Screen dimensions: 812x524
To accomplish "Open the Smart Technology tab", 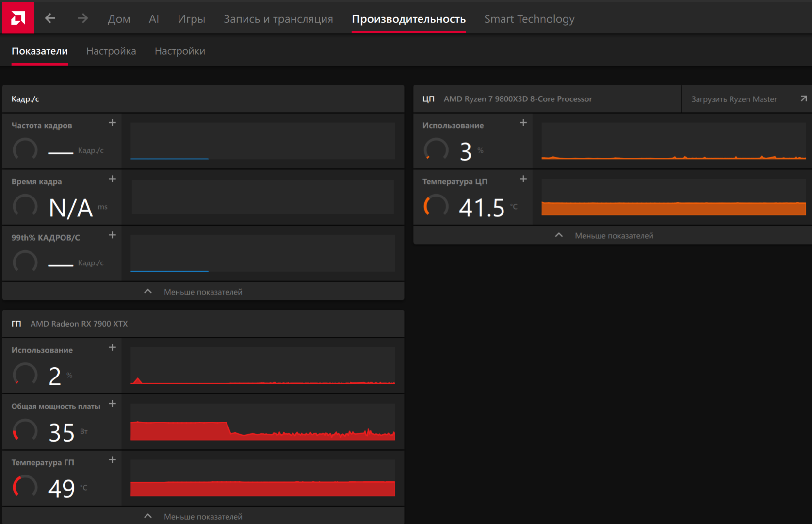I will coord(529,19).
